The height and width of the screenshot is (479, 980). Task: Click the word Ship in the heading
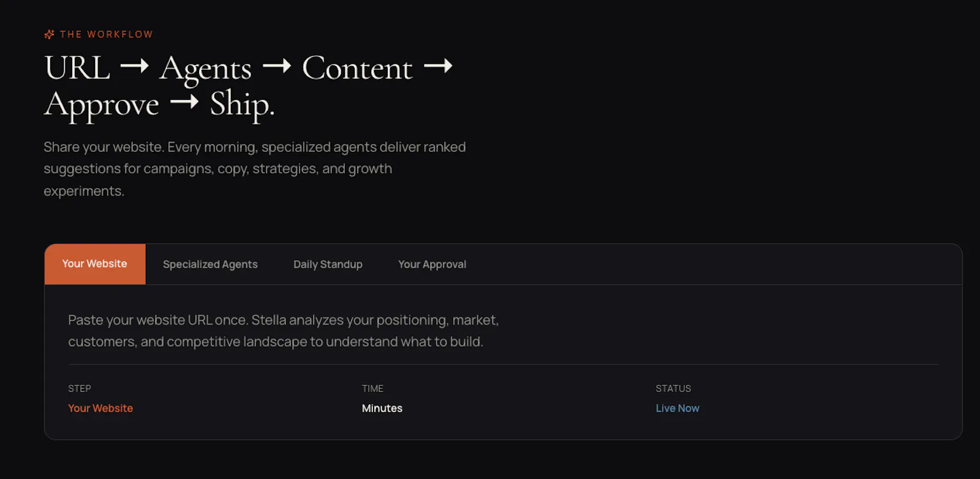coord(241,105)
